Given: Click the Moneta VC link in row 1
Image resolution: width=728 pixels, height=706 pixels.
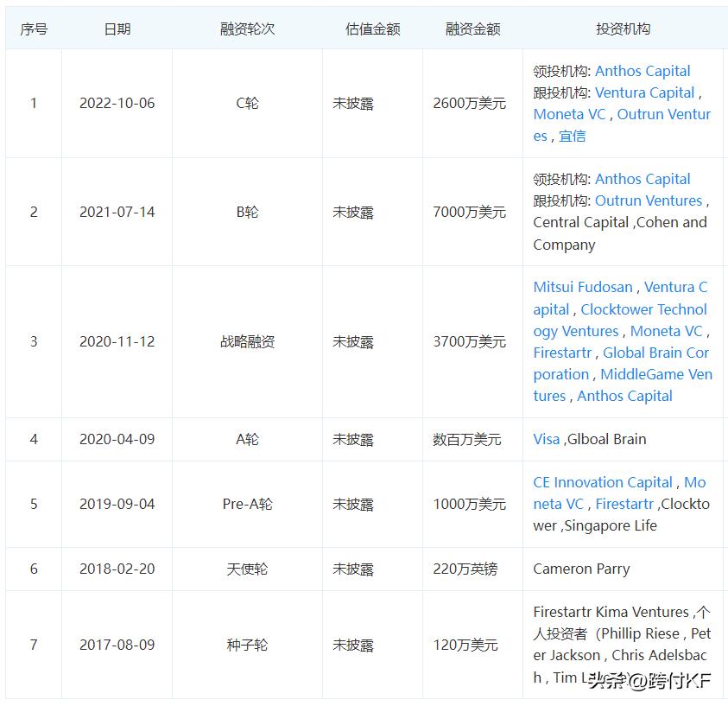Looking at the screenshot, I should 568,114.
